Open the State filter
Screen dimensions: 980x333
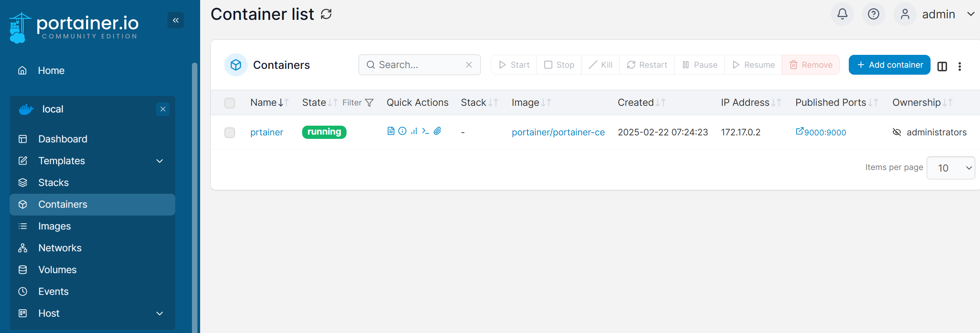point(358,103)
